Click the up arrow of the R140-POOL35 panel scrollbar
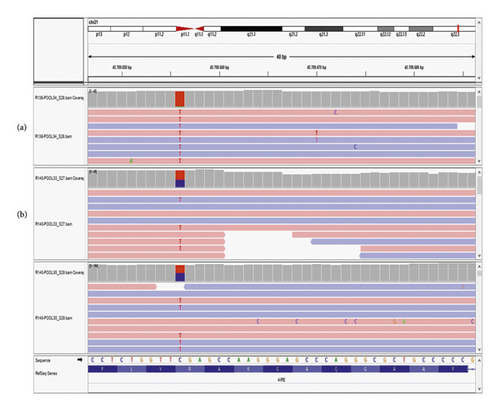The image size is (500, 411). point(479,267)
